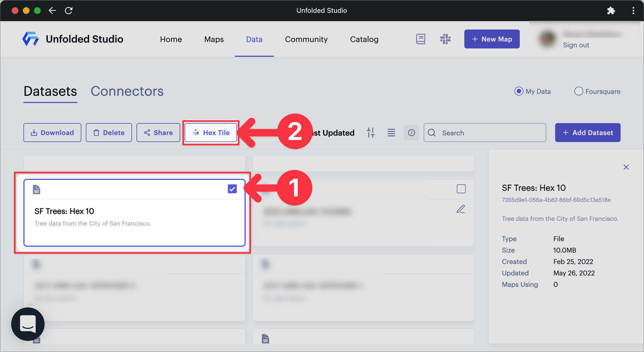This screenshot has height=352, width=644.
Task: Click the Hex Tile button
Action: 211,133
